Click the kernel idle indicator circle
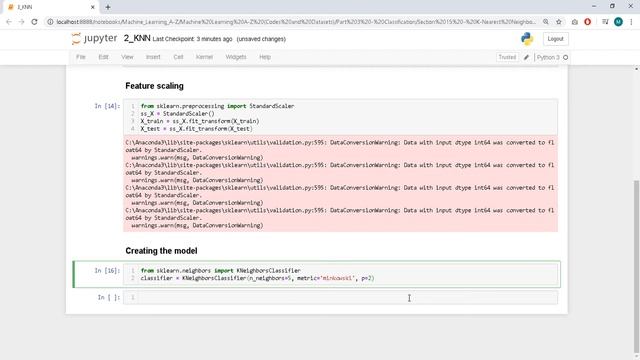Viewport: 640px width, 360px height. pyautogui.click(x=565, y=58)
